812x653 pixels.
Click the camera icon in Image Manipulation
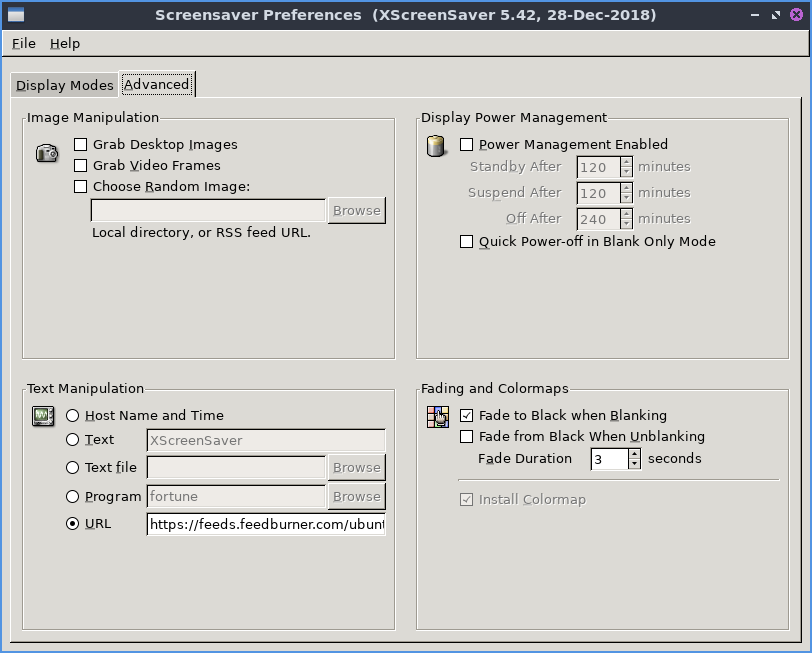click(46, 153)
